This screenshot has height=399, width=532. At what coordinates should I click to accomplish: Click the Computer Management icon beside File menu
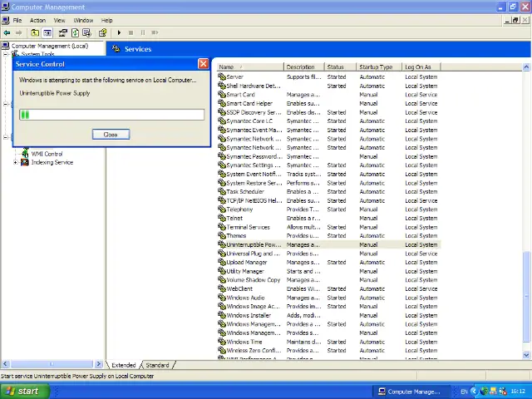coord(6,20)
